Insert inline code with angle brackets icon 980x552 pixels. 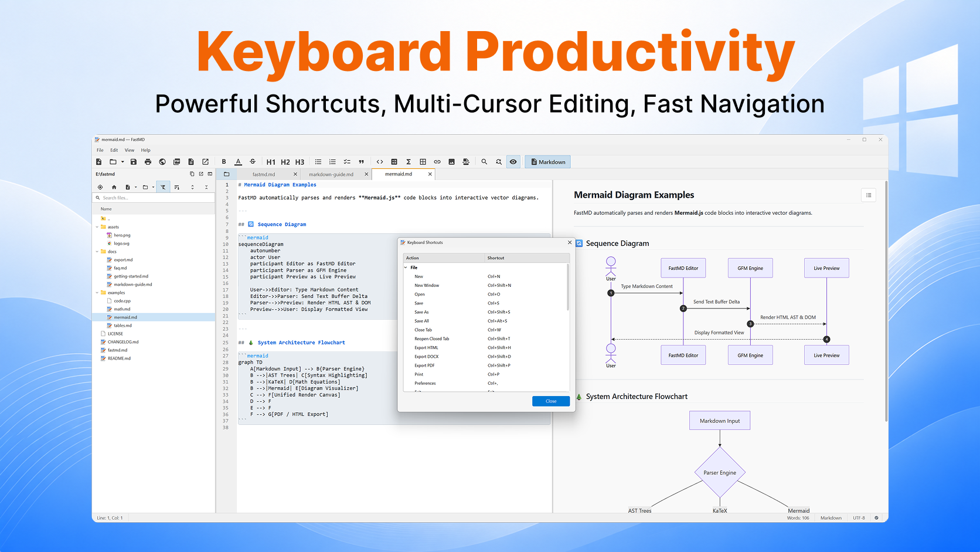pyautogui.click(x=380, y=162)
